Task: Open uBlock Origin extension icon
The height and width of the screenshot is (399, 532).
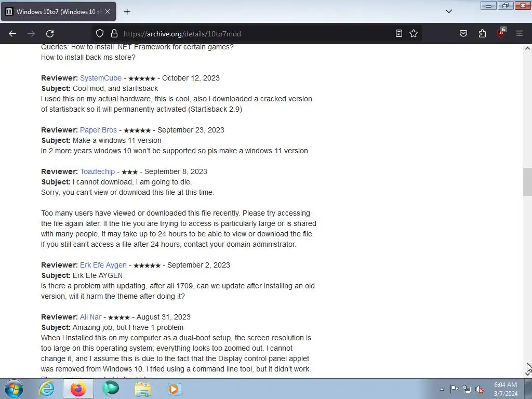Action: coord(501,33)
